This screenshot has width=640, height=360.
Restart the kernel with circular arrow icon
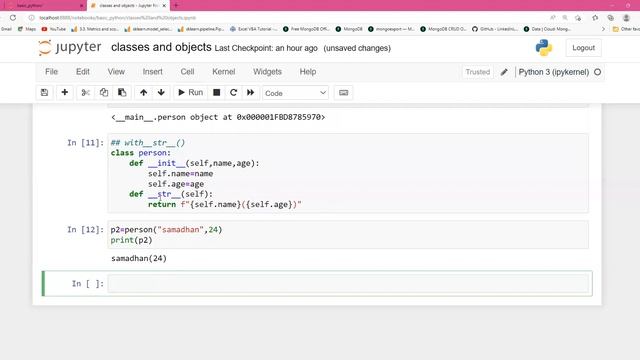pyautogui.click(x=233, y=93)
